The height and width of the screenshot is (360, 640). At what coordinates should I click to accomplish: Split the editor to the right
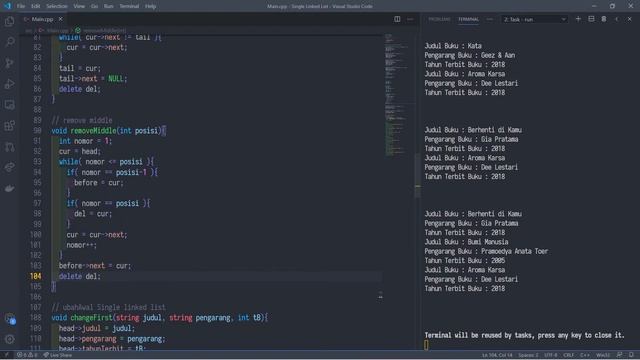397,19
